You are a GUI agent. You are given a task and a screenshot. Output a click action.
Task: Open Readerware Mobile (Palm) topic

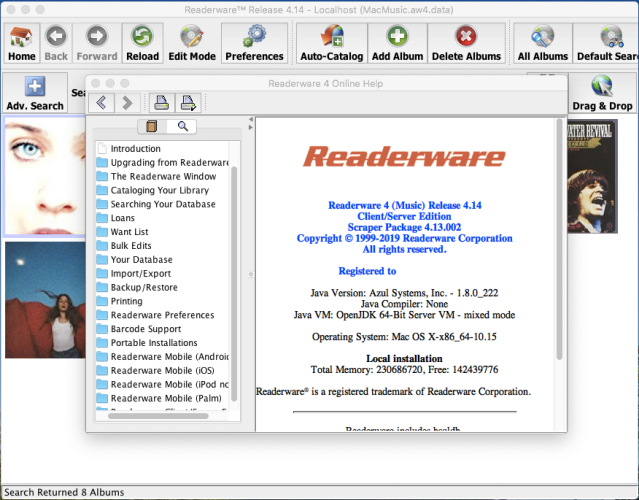166,398
